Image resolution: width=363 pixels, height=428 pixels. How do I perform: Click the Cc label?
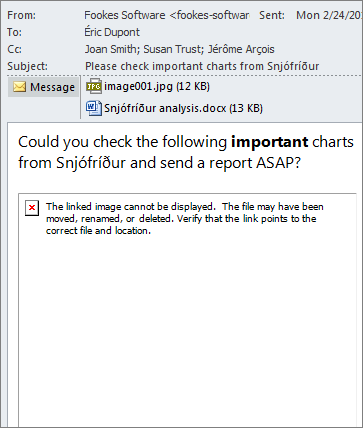[x=15, y=49]
